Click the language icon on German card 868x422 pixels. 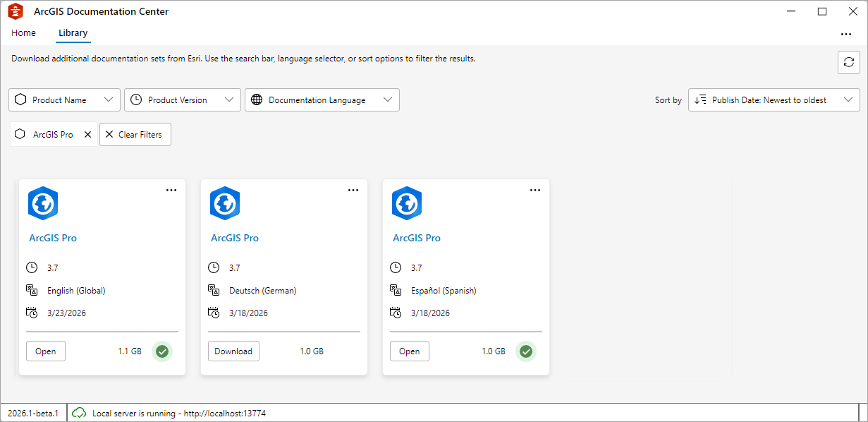pos(213,290)
